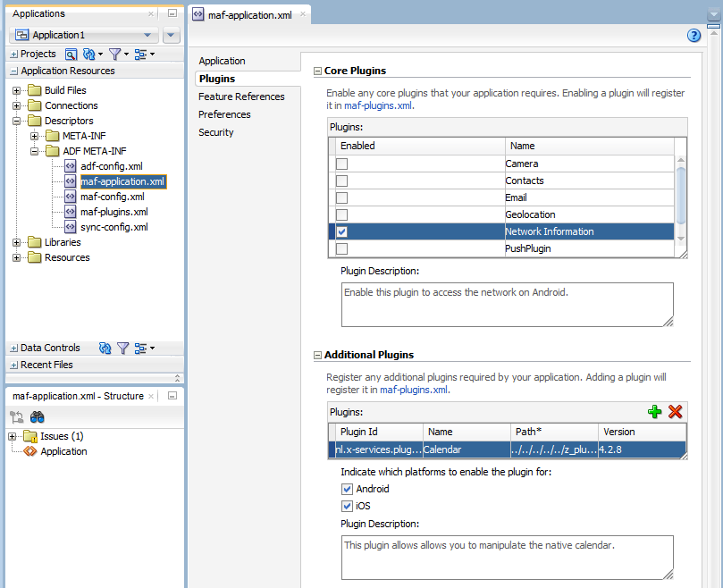Screen dimensions: 723x588
Task: Click the adf-config.xml file icon
Action: coord(70,166)
